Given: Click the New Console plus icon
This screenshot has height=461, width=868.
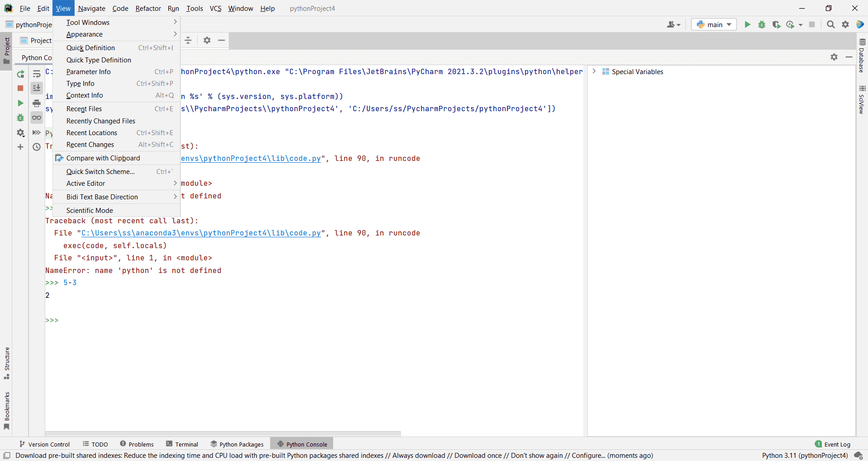Looking at the screenshot, I should click(20, 147).
